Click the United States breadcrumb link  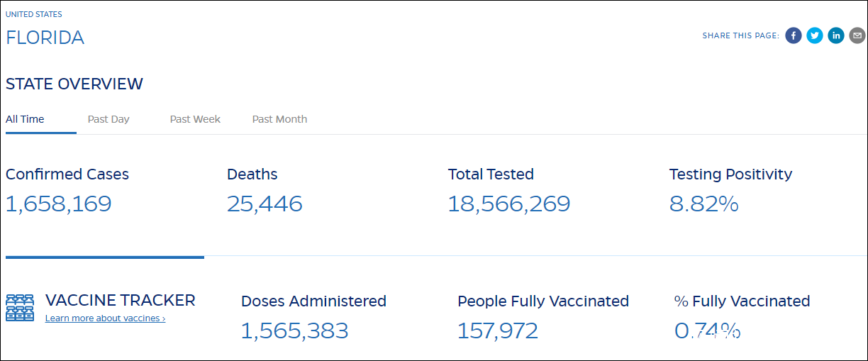coord(34,14)
